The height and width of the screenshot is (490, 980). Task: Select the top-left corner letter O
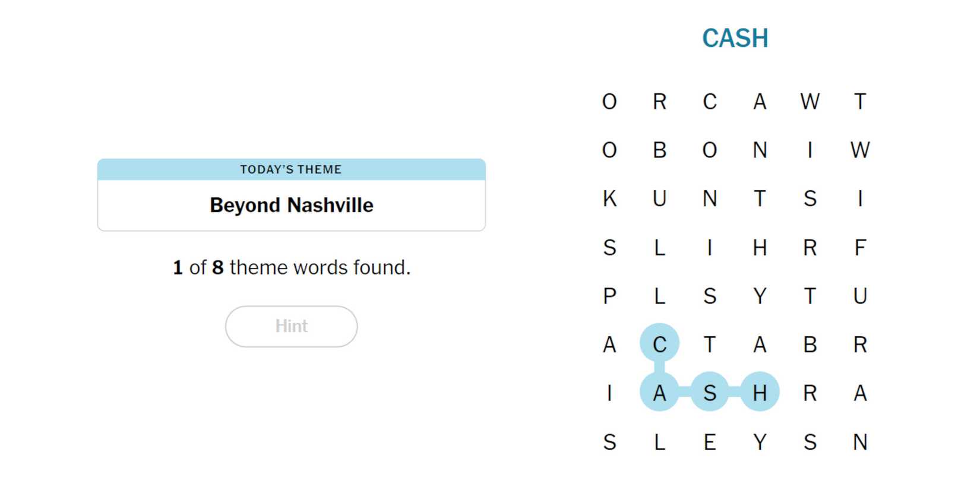(x=609, y=102)
